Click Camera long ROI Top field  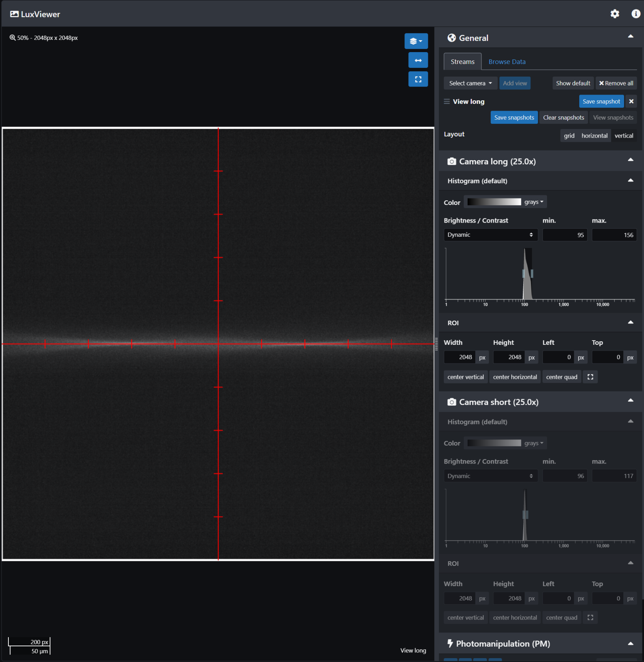(608, 357)
